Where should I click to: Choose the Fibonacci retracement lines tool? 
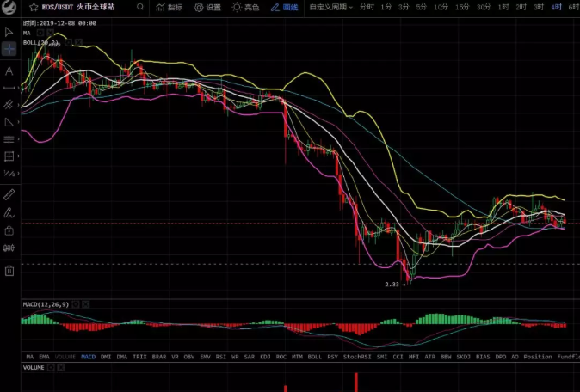pos(9,139)
